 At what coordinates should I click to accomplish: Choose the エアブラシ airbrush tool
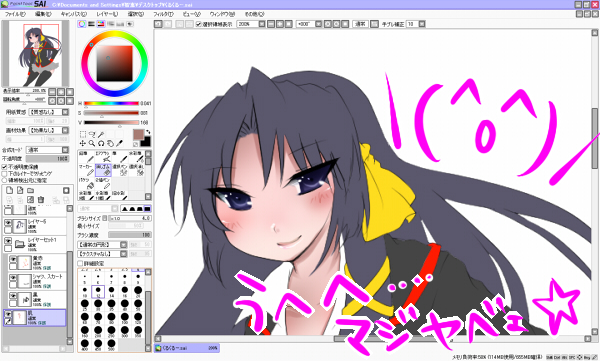pyautogui.click(x=103, y=157)
